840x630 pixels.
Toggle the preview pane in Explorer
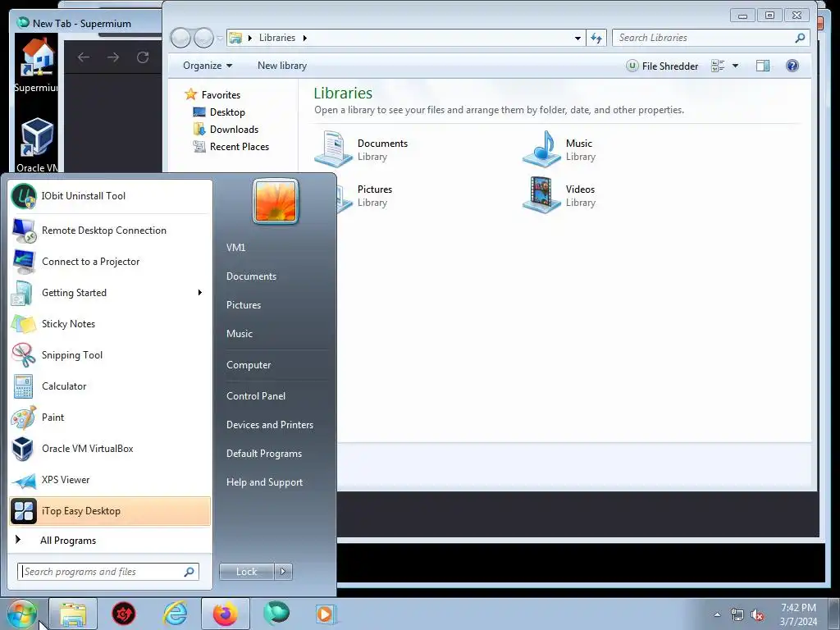click(763, 66)
